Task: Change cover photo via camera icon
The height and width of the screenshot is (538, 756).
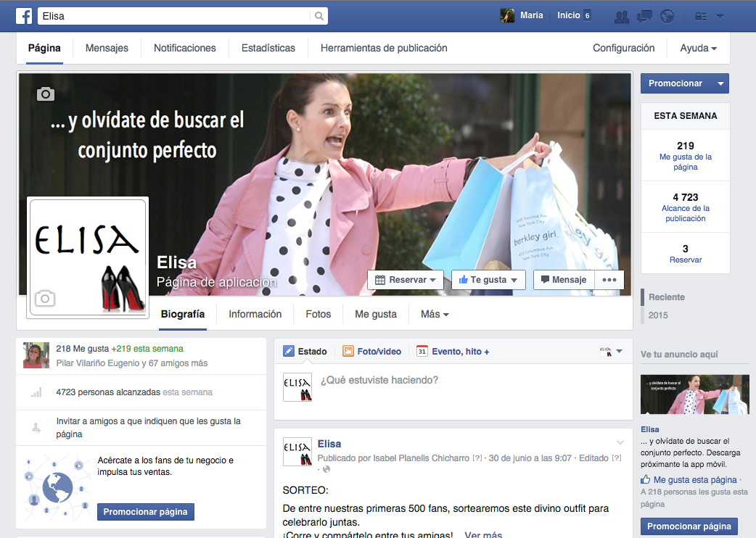Action: point(46,94)
